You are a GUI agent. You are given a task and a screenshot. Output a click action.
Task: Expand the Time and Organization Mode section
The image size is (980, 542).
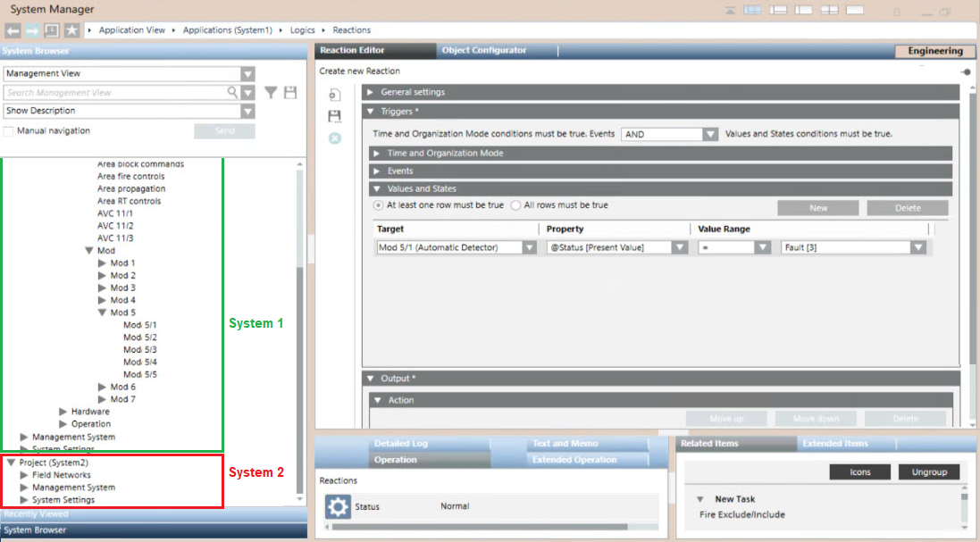point(375,152)
